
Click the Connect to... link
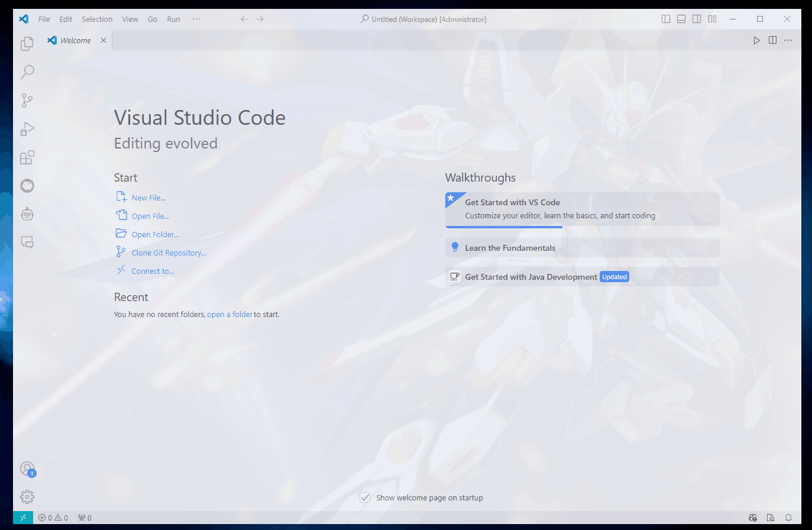[x=153, y=272]
